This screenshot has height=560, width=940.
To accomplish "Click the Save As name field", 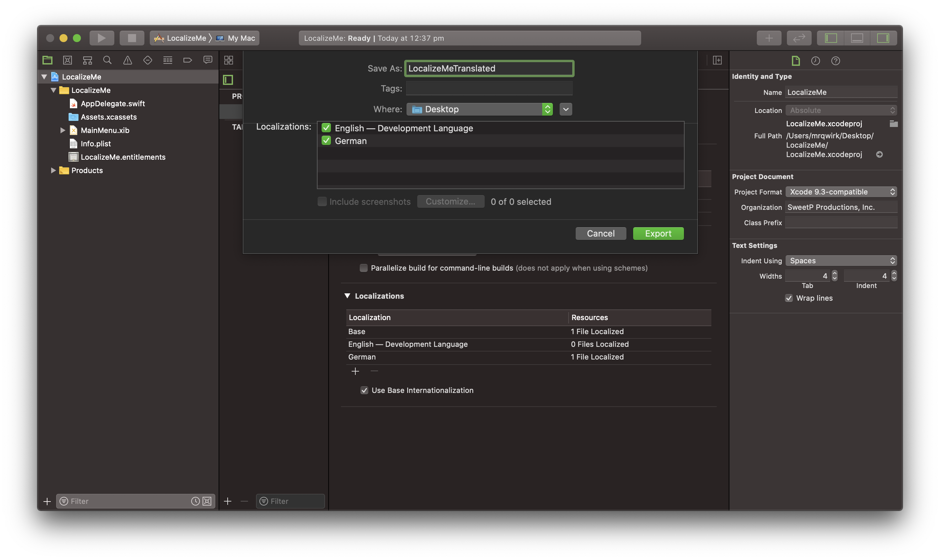I will point(489,68).
